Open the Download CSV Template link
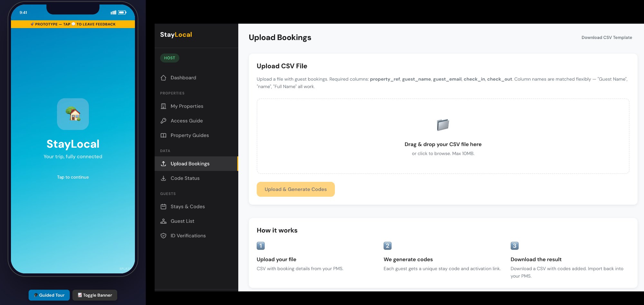This screenshot has width=644, height=305. click(607, 37)
